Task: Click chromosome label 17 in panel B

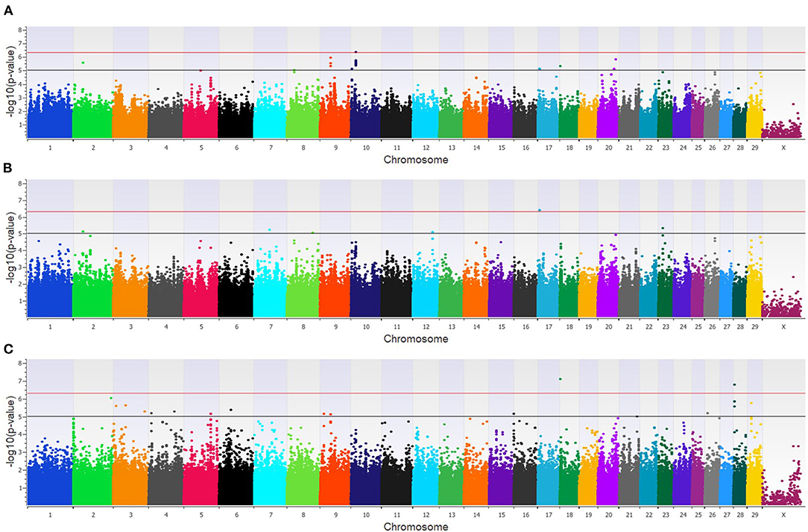Action: (549, 327)
